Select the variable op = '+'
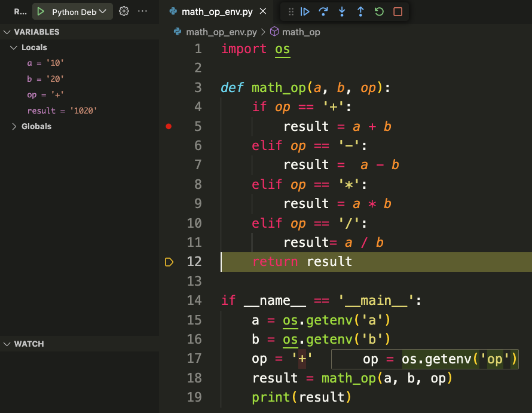 click(x=45, y=94)
